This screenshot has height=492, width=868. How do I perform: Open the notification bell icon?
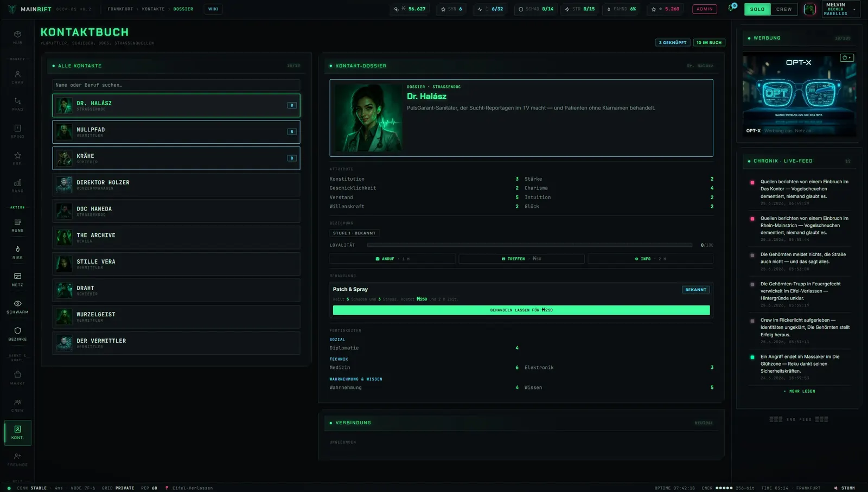(x=731, y=8)
